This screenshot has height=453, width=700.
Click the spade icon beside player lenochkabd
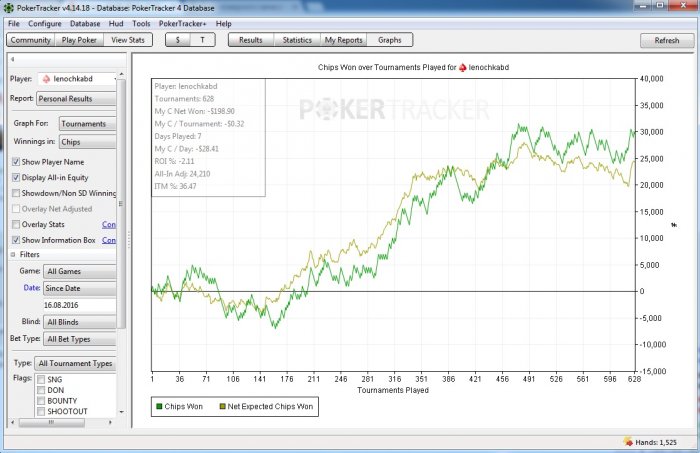(46, 79)
